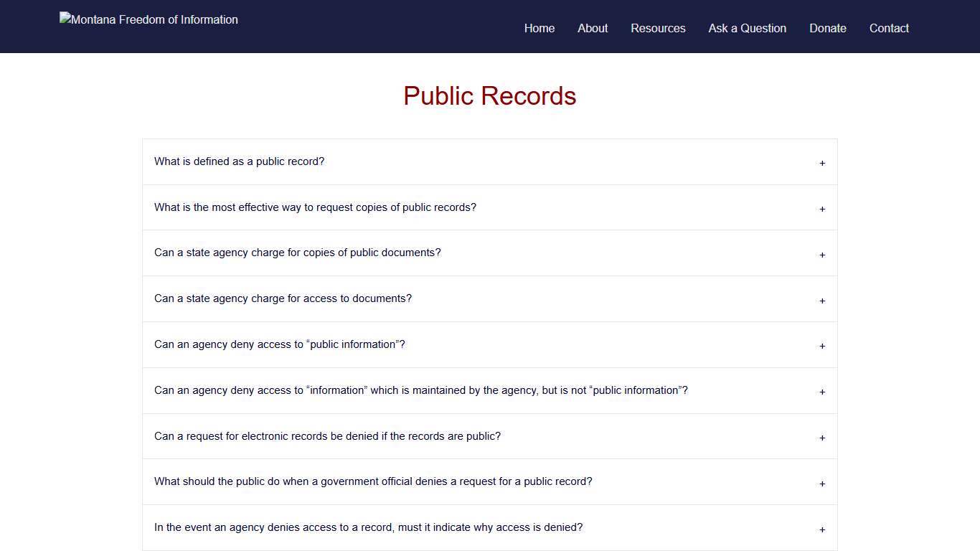Open the Ask a Question page
This screenshot has width=980, height=551.
click(x=747, y=28)
